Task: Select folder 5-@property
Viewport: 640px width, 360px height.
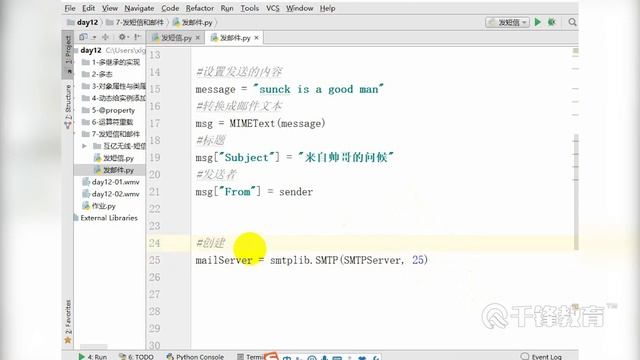Action: click(109, 110)
